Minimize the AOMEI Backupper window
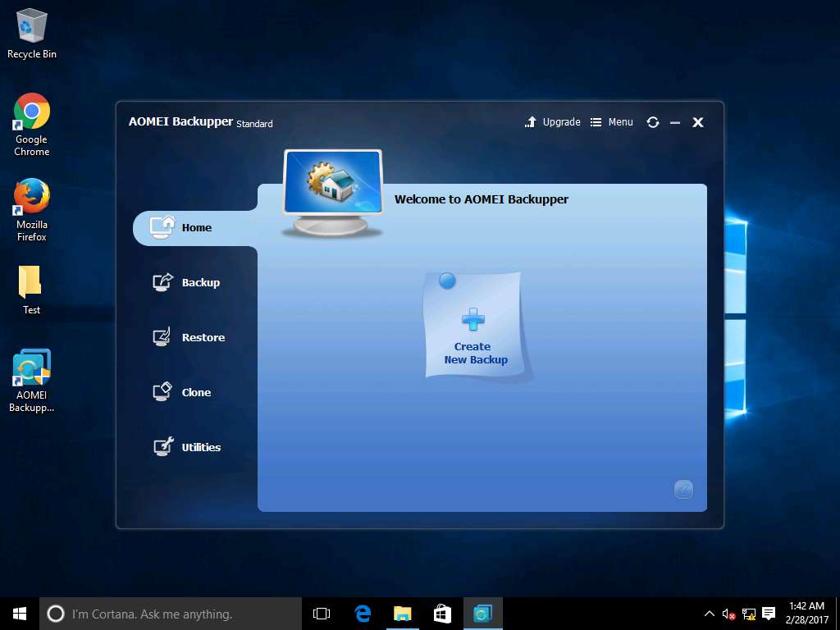Image resolution: width=840 pixels, height=630 pixels. (675, 123)
